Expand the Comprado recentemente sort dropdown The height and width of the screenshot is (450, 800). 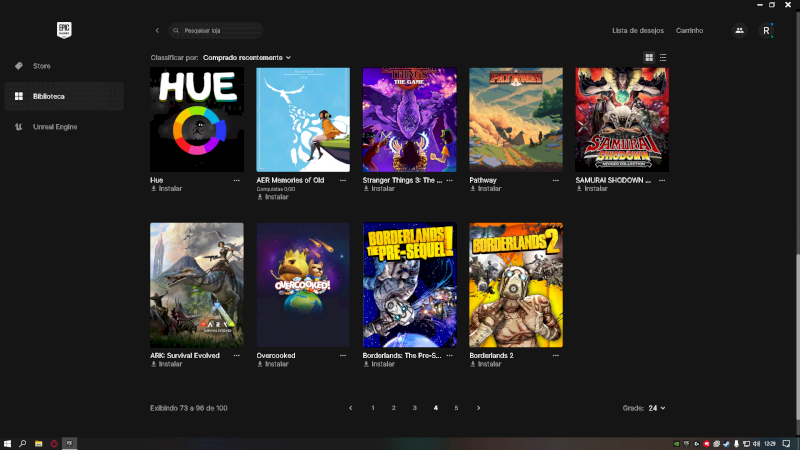point(246,58)
